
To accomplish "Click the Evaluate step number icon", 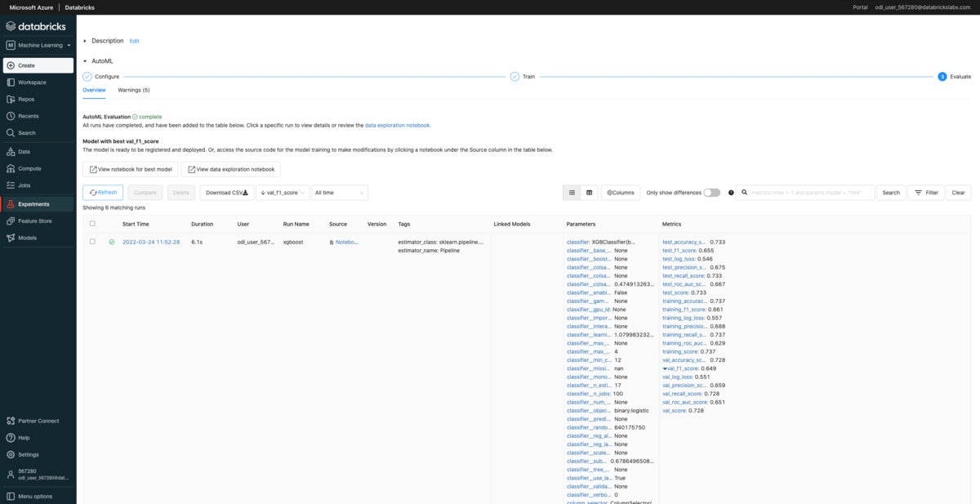I will click(x=942, y=76).
